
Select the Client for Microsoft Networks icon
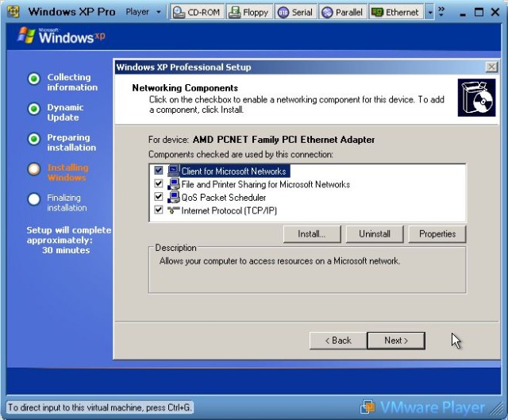173,171
